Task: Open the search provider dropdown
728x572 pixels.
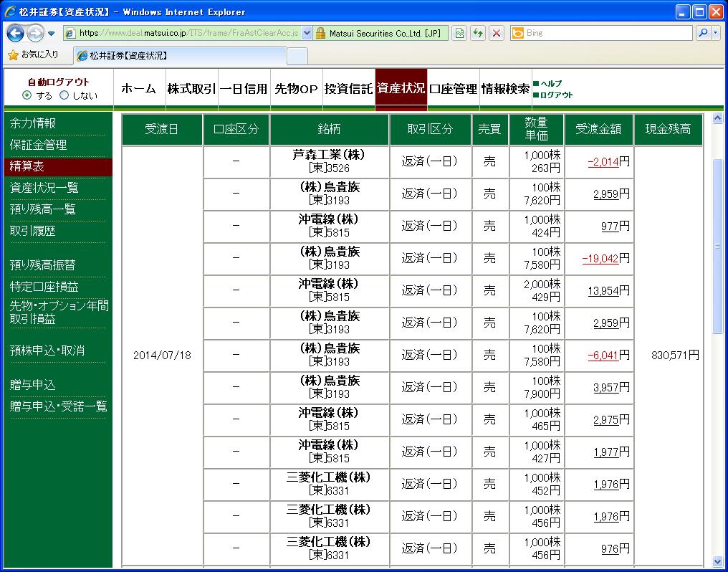Action: pos(716,33)
